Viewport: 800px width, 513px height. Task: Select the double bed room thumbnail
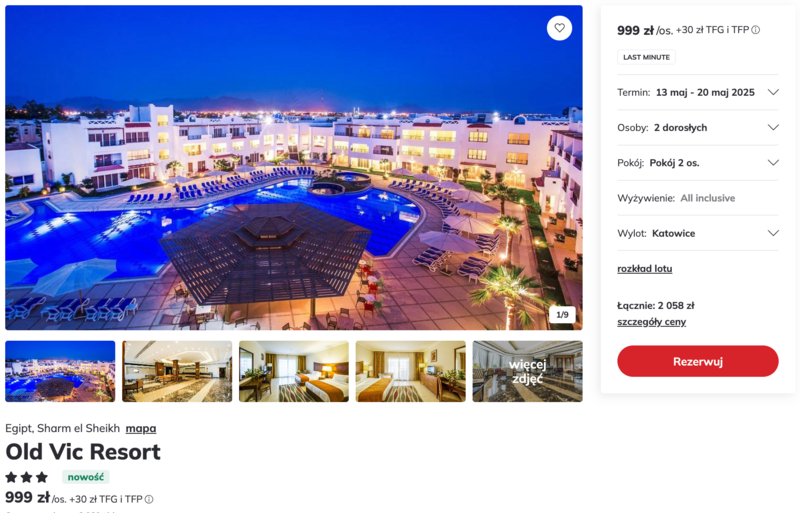click(x=411, y=371)
